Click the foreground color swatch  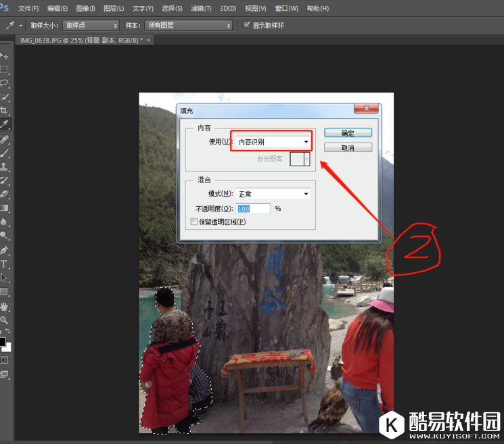point(2,342)
